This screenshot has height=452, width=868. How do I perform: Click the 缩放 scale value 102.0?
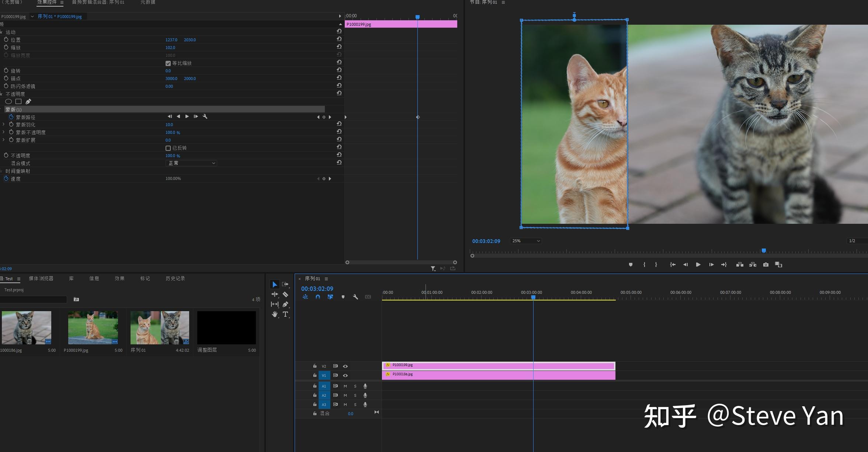point(170,48)
